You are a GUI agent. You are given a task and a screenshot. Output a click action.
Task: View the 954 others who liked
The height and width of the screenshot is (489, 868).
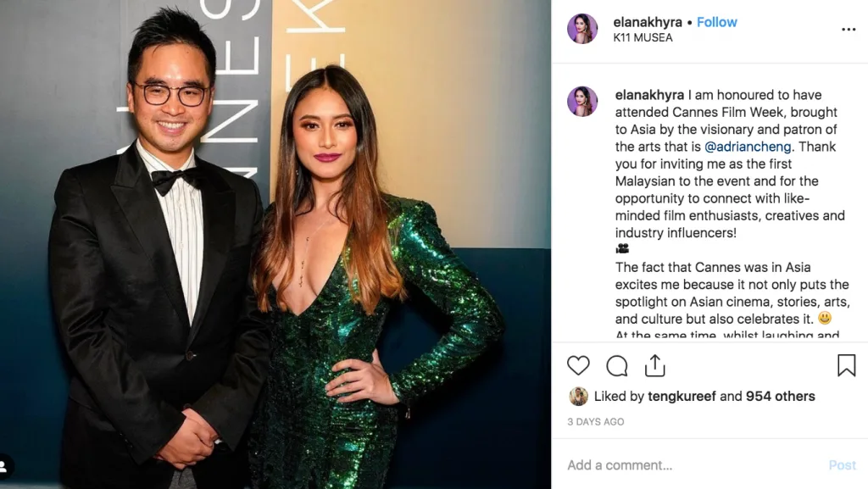(x=780, y=396)
